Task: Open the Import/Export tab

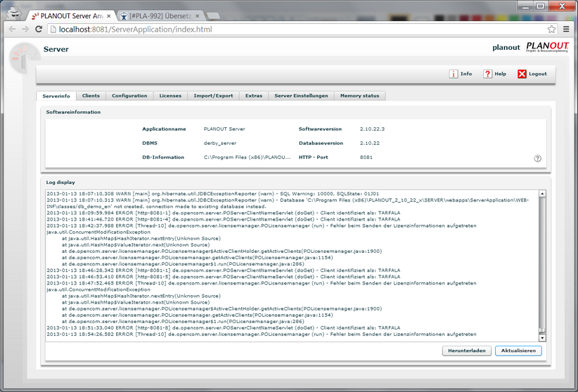Action: tap(214, 96)
